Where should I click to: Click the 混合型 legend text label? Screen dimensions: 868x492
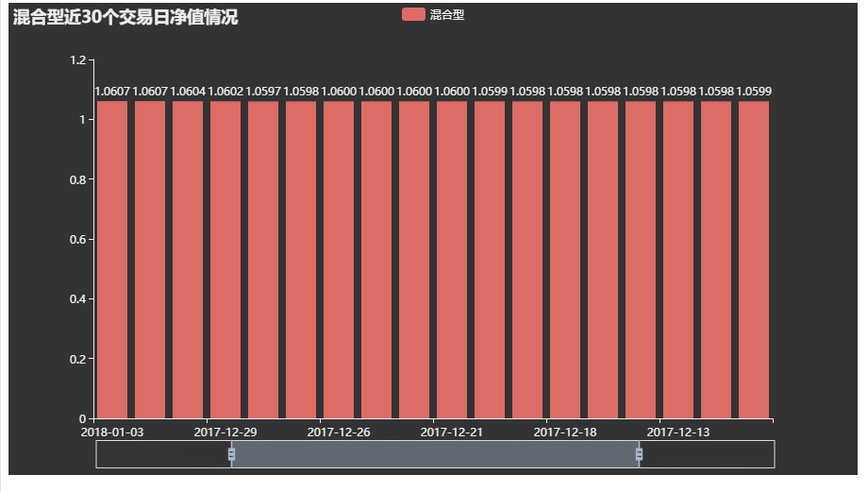tap(446, 15)
